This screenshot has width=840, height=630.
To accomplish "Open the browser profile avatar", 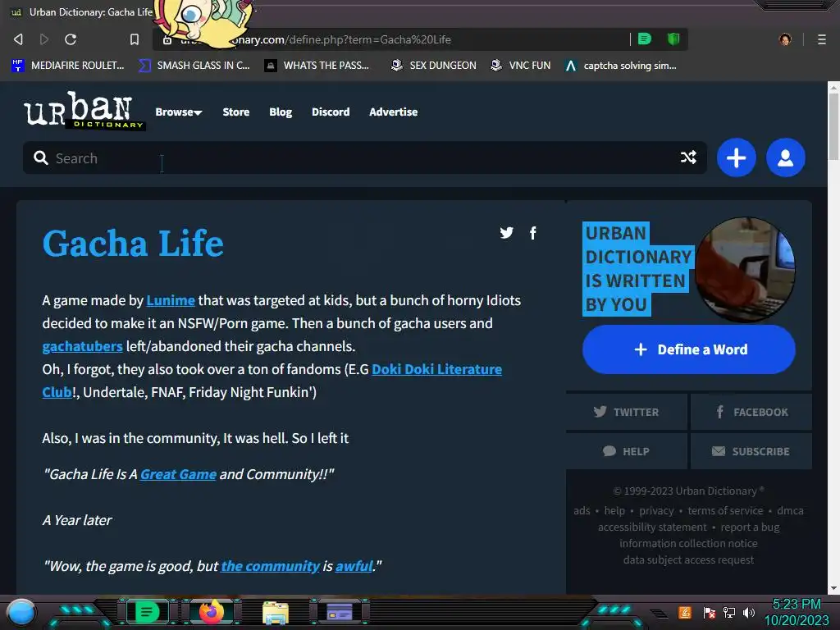I will tap(785, 39).
